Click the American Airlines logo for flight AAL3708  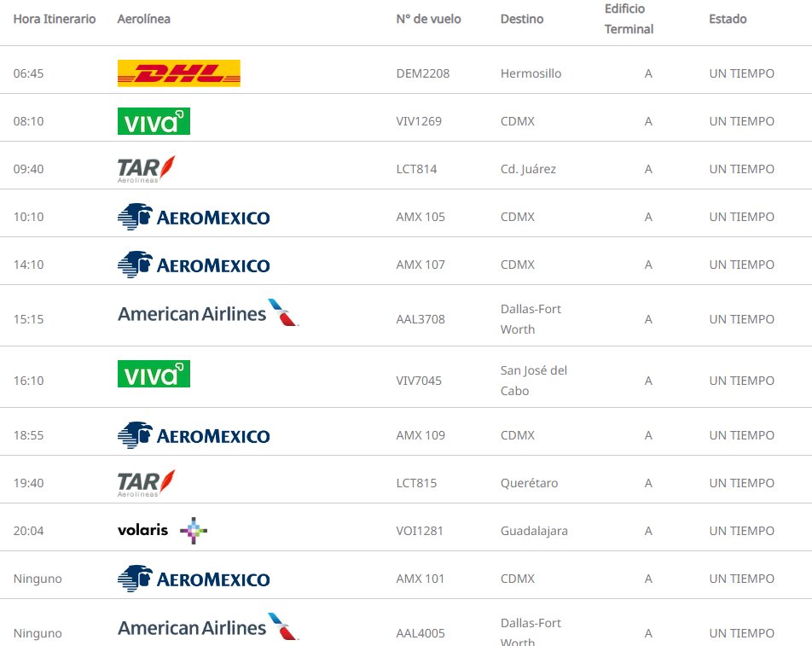click(x=208, y=314)
